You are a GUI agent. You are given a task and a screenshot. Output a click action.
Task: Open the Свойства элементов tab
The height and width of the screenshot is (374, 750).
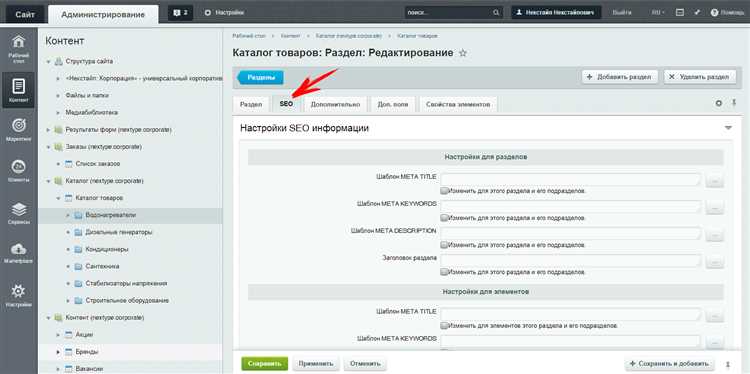click(458, 104)
